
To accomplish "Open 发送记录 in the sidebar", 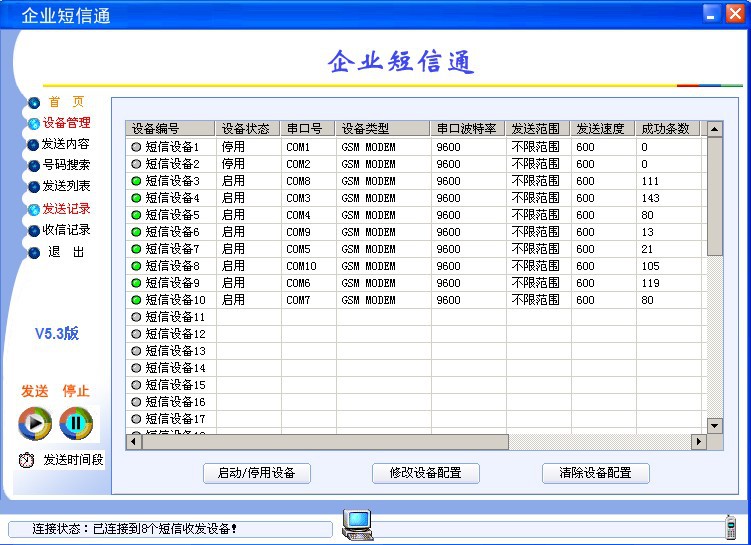I will pos(66,209).
